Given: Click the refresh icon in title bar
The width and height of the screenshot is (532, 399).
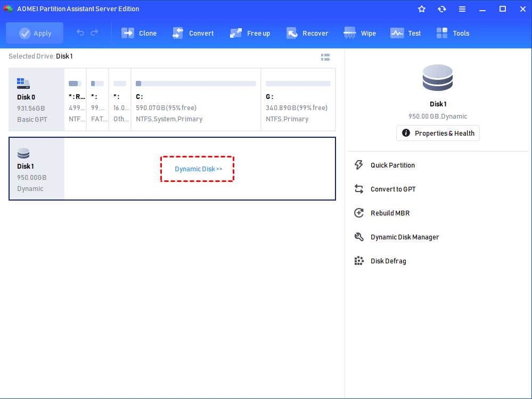Looking at the screenshot, I should 442,9.
